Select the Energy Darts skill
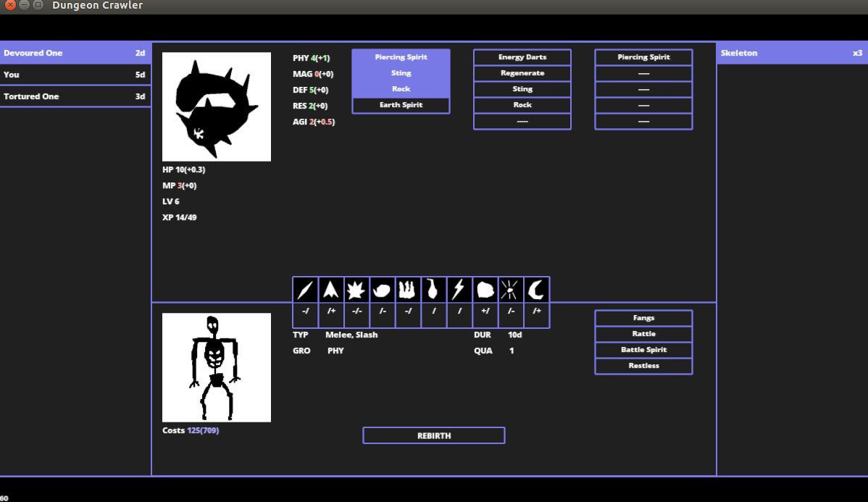The image size is (868, 502). pyautogui.click(x=522, y=57)
